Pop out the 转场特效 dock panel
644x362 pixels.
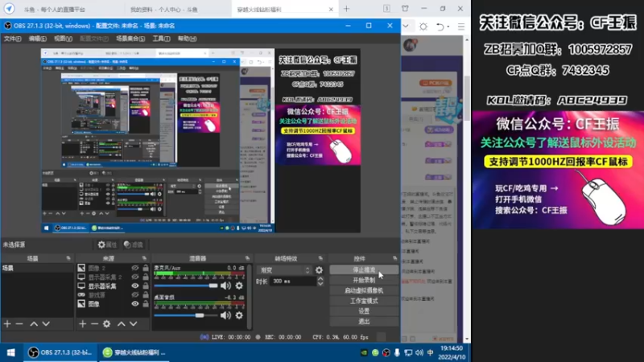pos(320,258)
